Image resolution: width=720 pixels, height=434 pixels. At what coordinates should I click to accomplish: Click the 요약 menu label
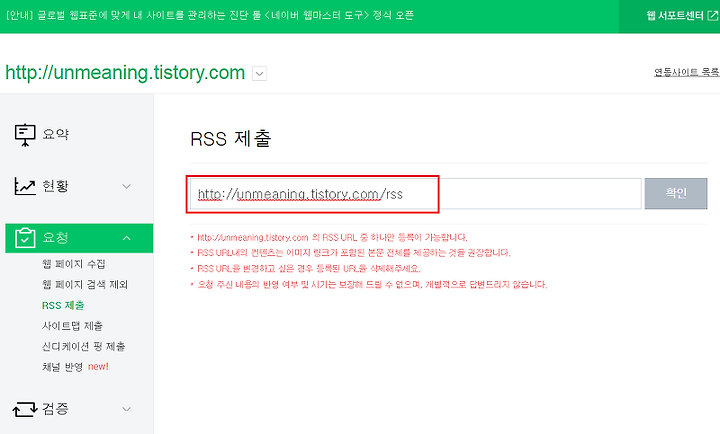(56, 135)
